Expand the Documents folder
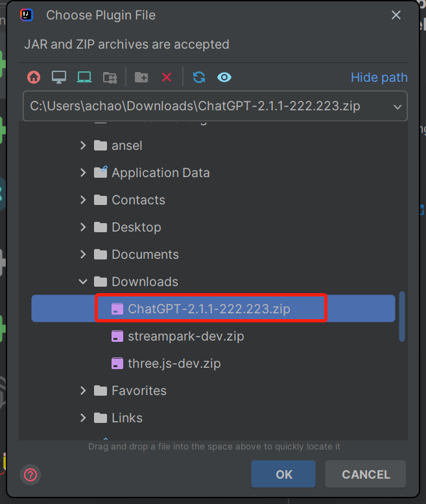The image size is (426, 504). (x=83, y=254)
